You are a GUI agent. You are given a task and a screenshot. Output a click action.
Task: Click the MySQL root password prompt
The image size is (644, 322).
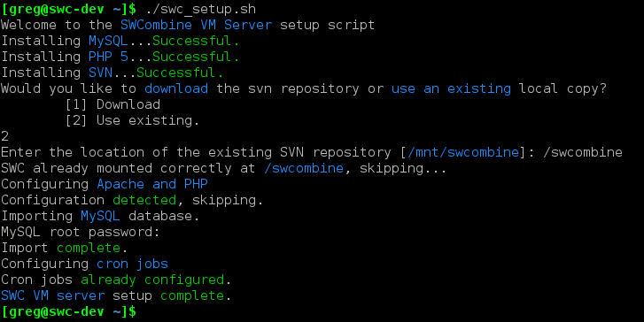tap(81, 232)
